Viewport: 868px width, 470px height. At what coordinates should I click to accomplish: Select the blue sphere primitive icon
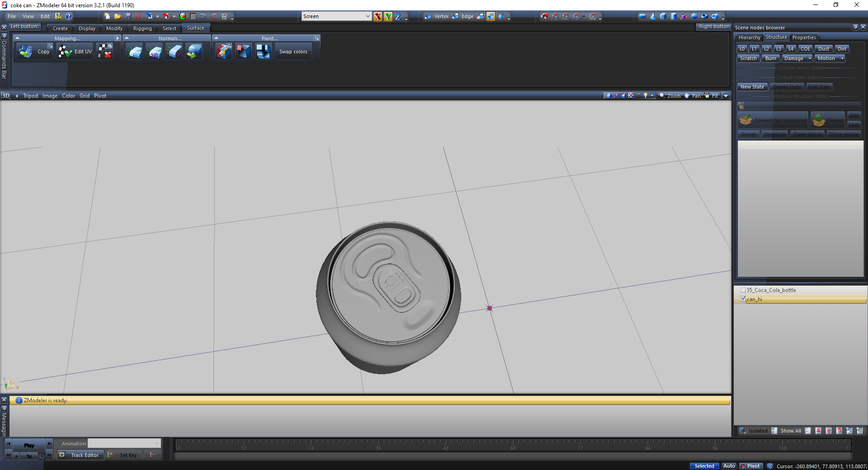[694, 16]
